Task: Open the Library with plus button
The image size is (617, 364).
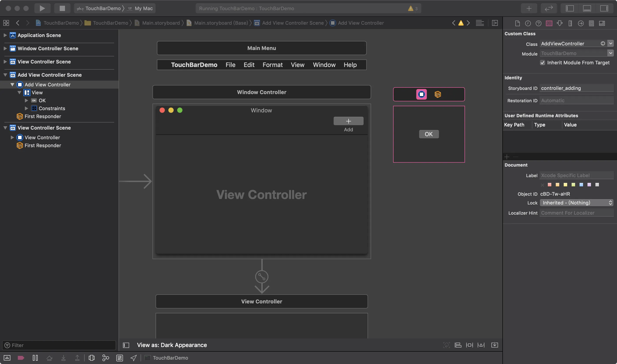Action: [529, 8]
